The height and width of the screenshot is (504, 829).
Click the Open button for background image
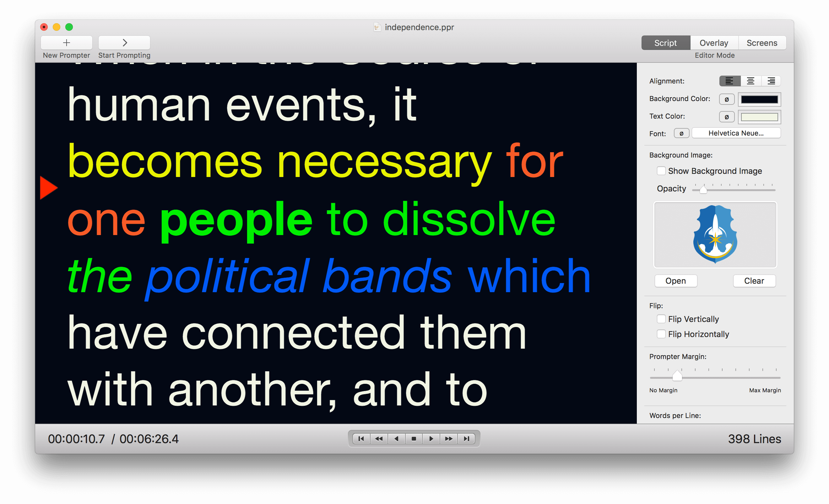(676, 280)
